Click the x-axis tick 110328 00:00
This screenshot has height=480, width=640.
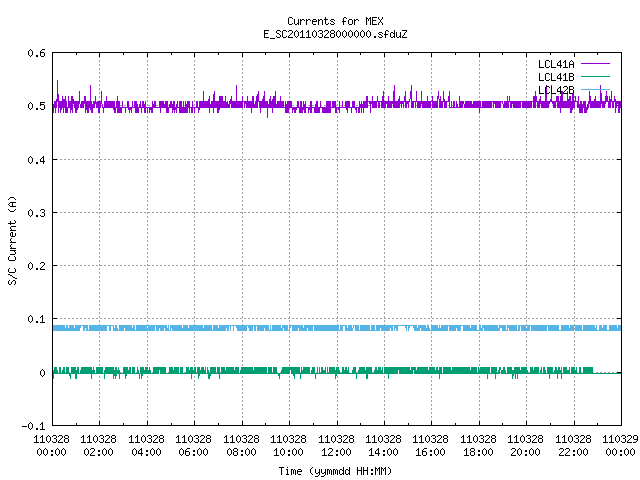point(51,445)
